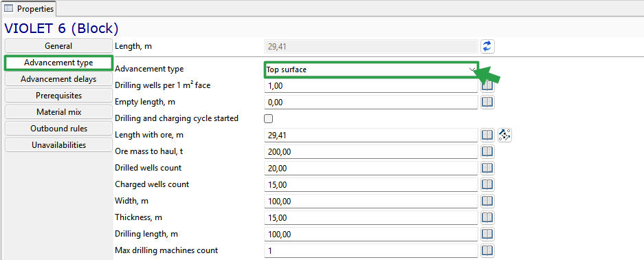Click the 'Drilling and charging cycle started' label
Viewport: 644px width, 260px height.
click(x=177, y=118)
